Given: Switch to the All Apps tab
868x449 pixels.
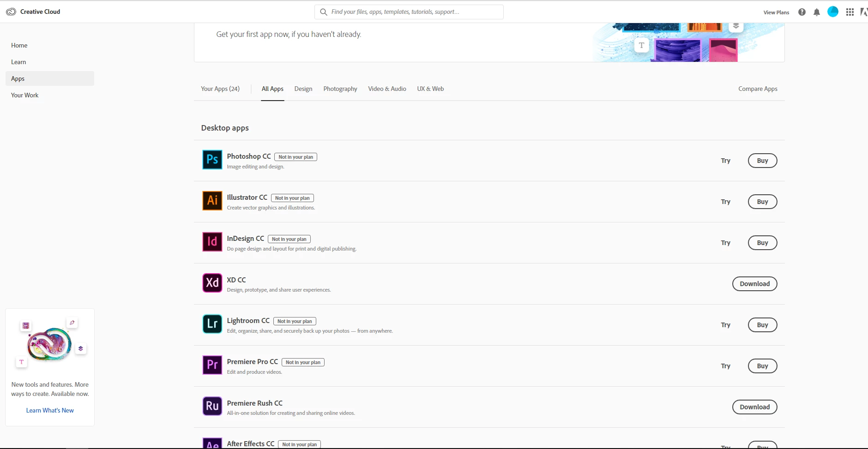Looking at the screenshot, I should (x=272, y=89).
